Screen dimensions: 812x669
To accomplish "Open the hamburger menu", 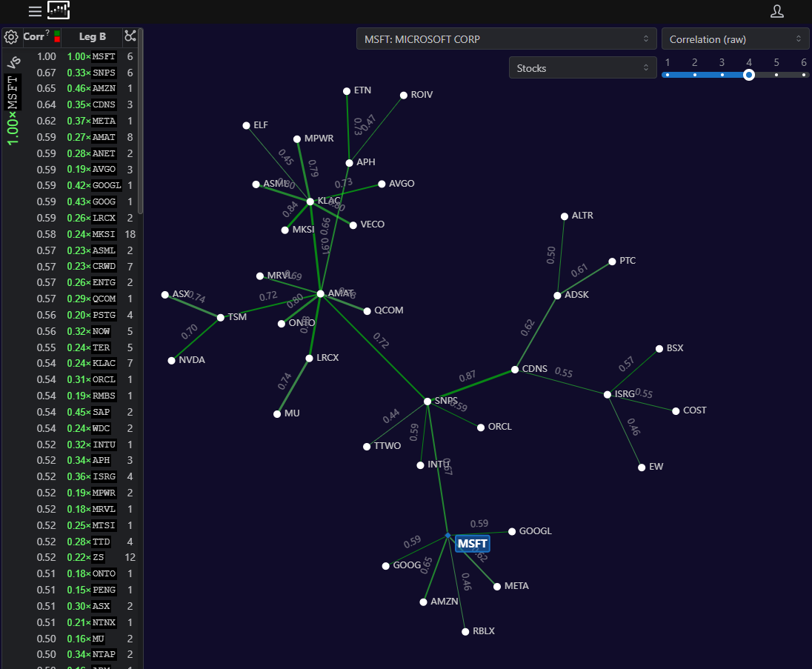I will 35,11.
